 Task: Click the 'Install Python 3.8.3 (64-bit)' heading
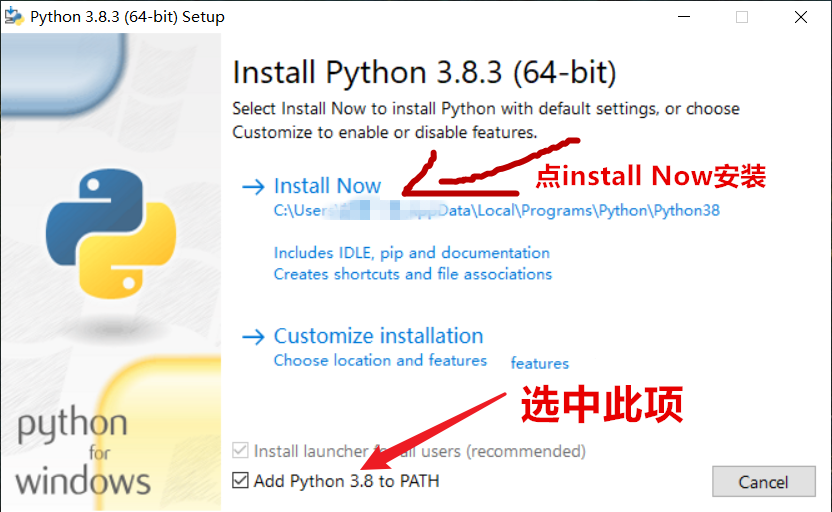[x=424, y=73]
